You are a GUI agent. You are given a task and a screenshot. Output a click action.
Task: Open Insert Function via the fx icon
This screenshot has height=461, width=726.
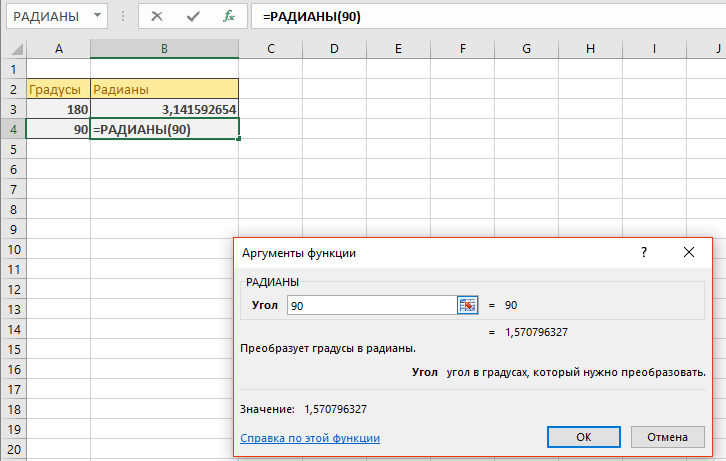(x=229, y=17)
